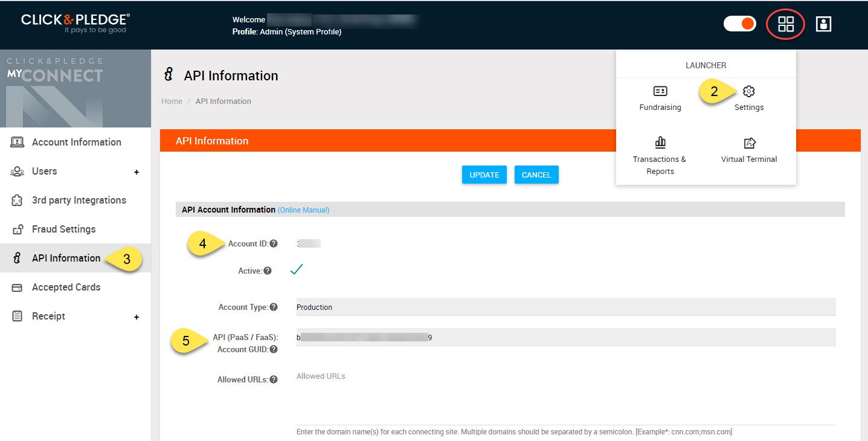
Task: Open Fraud Settings in the sidebar
Action: [76, 229]
